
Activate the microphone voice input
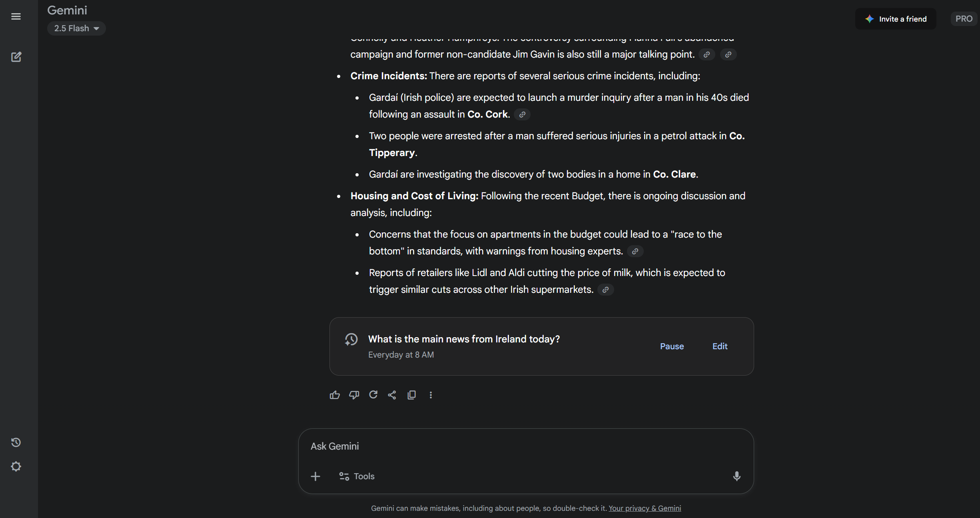(x=736, y=476)
